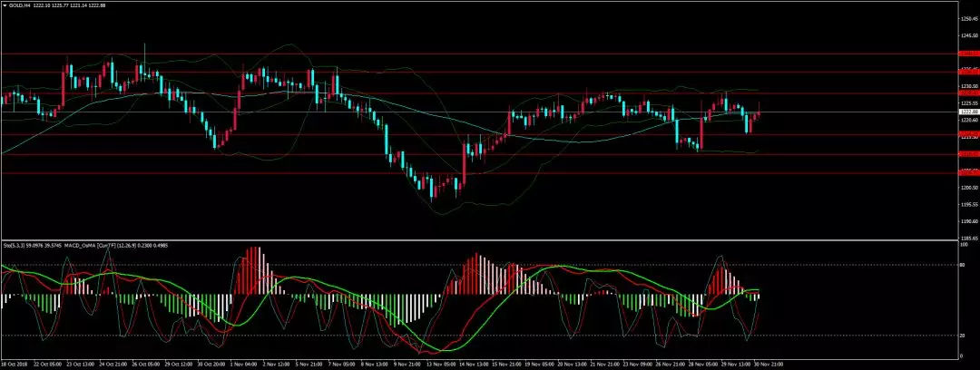Click the 18 Oct 2018 date label
980x370 pixels.
coord(15,365)
